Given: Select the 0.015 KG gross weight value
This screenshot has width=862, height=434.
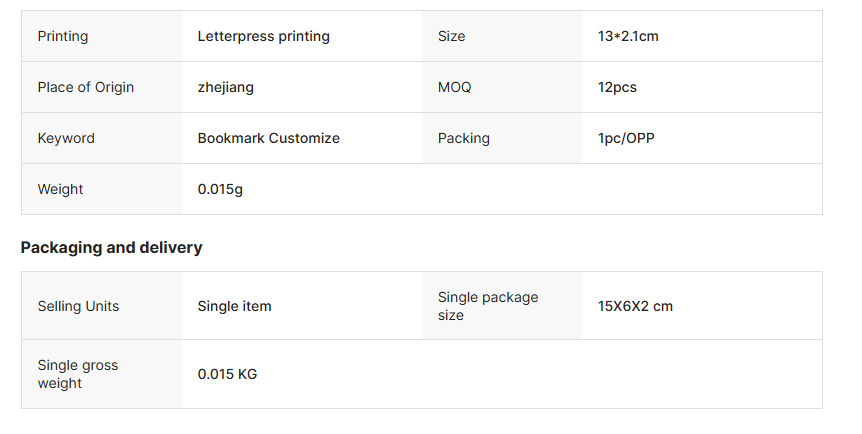Looking at the screenshot, I should [x=227, y=374].
